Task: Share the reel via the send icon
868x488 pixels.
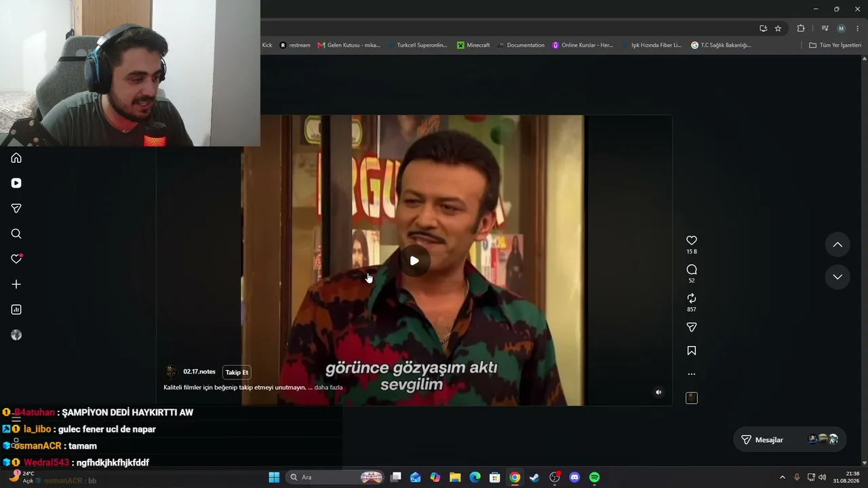Action: click(692, 327)
